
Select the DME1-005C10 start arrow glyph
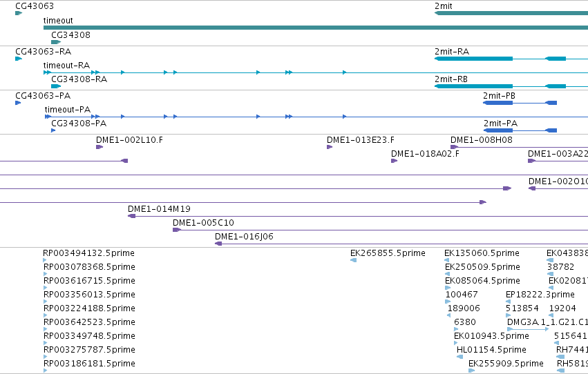coord(177,230)
